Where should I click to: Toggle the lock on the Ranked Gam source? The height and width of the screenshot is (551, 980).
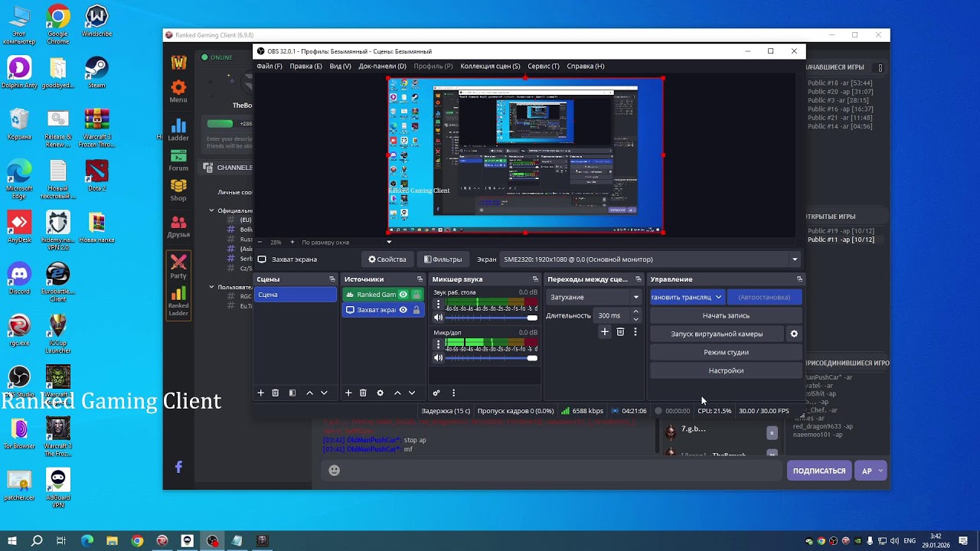click(x=416, y=295)
